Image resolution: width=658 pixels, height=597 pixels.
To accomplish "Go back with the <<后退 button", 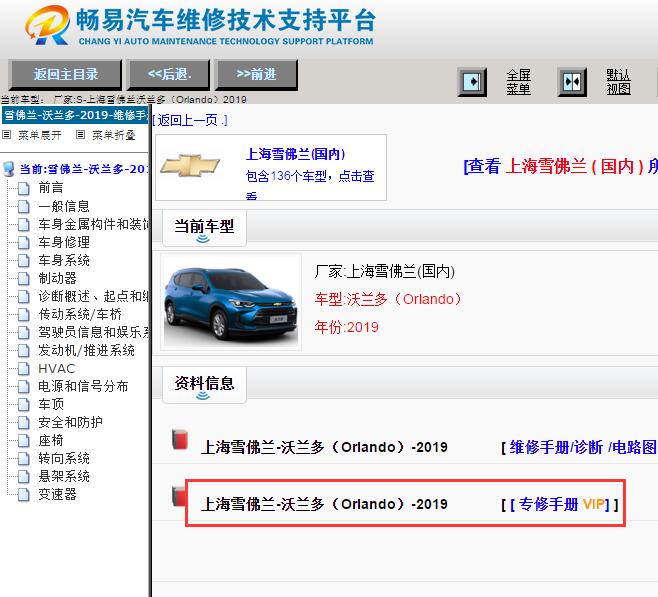I will [x=169, y=75].
